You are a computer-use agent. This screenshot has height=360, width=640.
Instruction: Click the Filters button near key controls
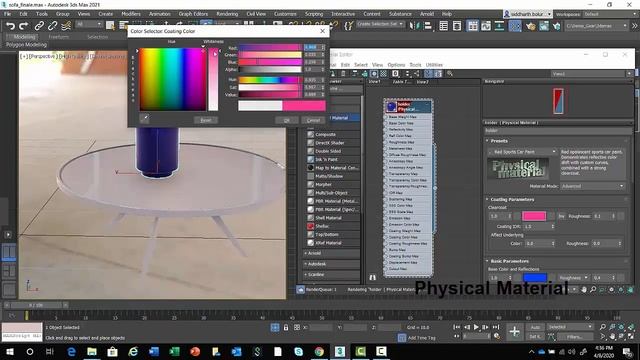tap(575, 337)
